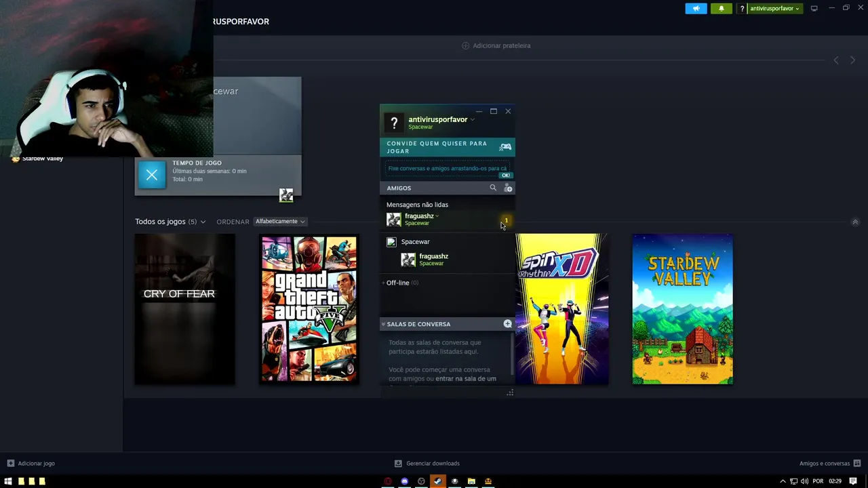
Task: Open the blue announcements megaphone button
Action: [x=696, y=8]
